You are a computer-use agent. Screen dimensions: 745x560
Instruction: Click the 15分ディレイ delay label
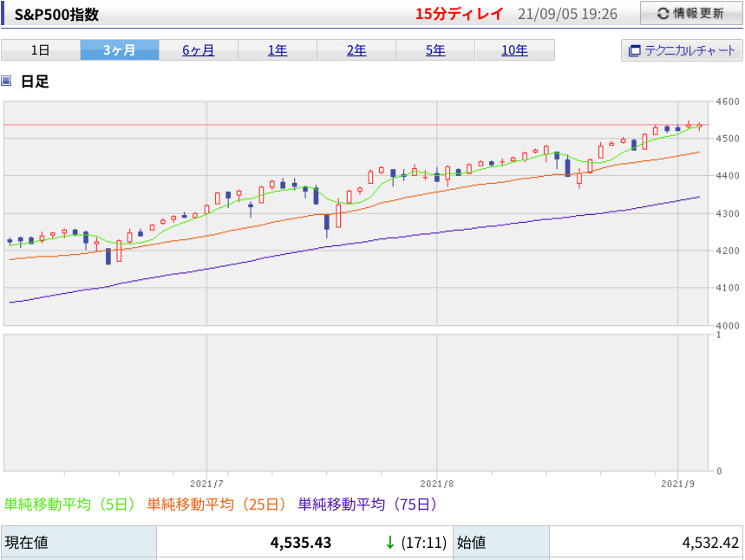click(x=459, y=14)
